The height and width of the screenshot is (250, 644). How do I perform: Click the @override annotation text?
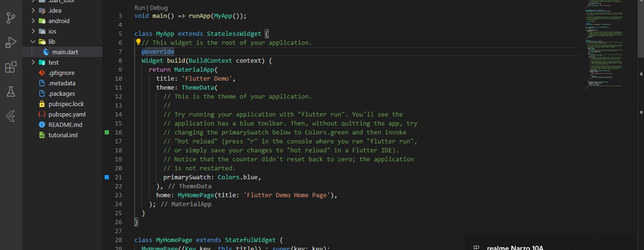[x=158, y=52]
